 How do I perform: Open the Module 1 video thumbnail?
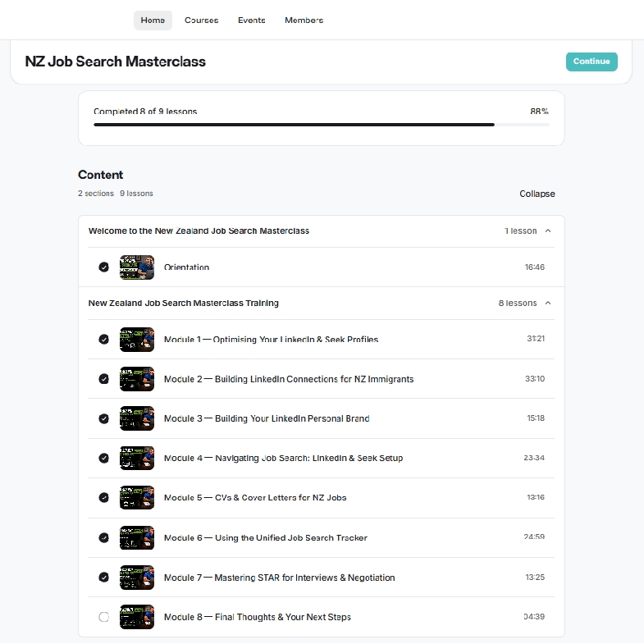point(137,340)
